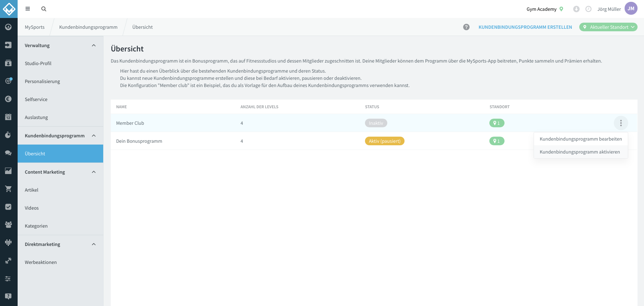
Task: Click the app logo in the top-left corner
Action: (x=9, y=9)
